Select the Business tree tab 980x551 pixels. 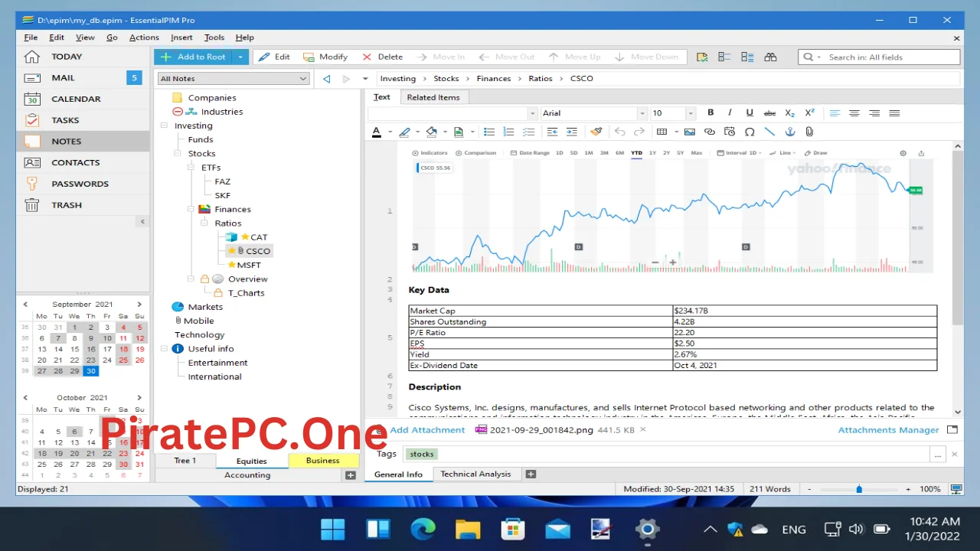click(323, 461)
